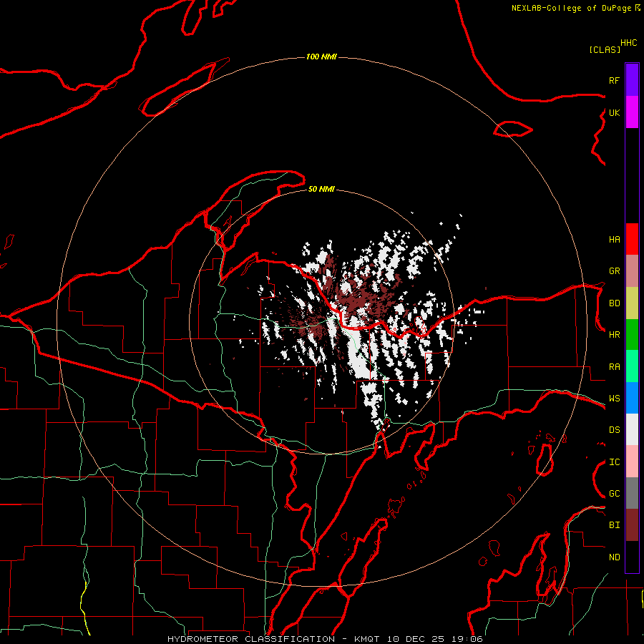
Task: Click the yellow BD legend color swatch
Action: (632, 303)
